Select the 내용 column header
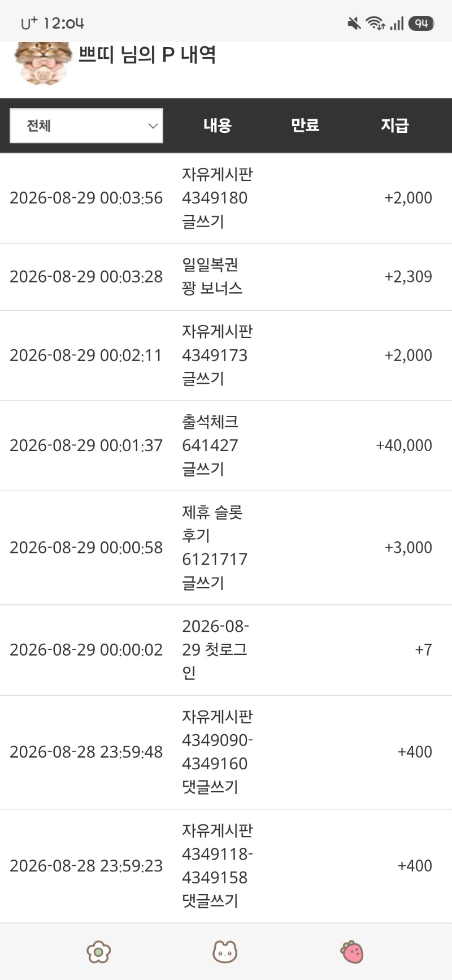The width and height of the screenshot is (452, 980). tap(218, 125)
